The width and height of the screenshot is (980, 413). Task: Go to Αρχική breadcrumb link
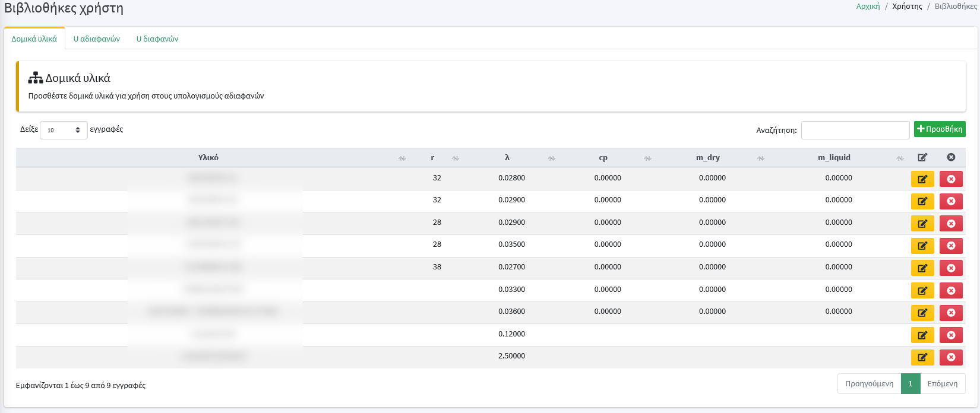pos(868,7)
